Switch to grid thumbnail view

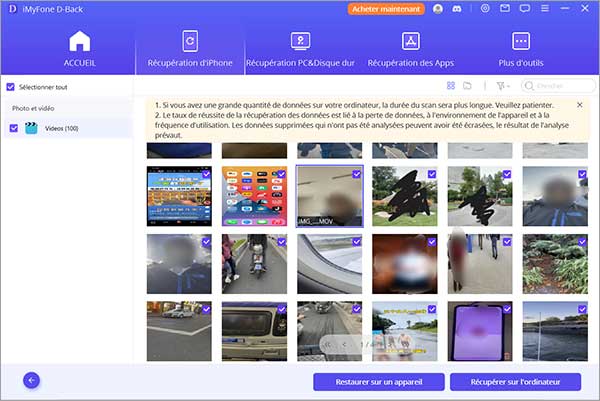tap(451, 87)
